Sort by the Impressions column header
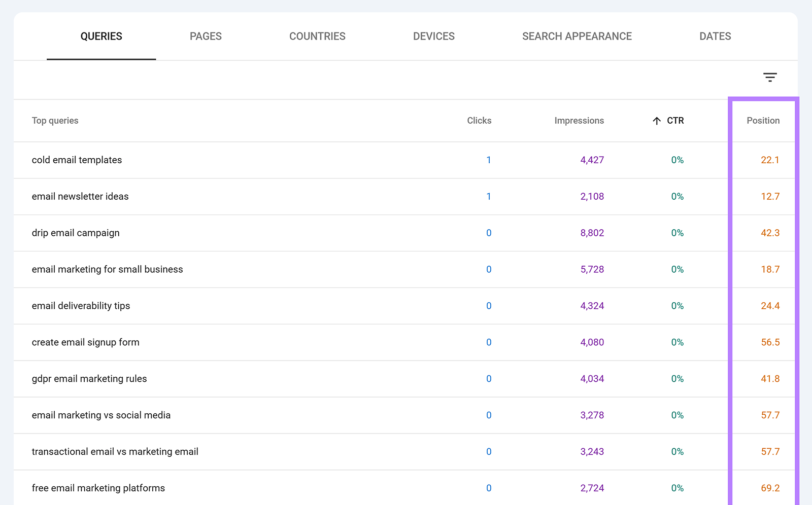 point(579,121)
